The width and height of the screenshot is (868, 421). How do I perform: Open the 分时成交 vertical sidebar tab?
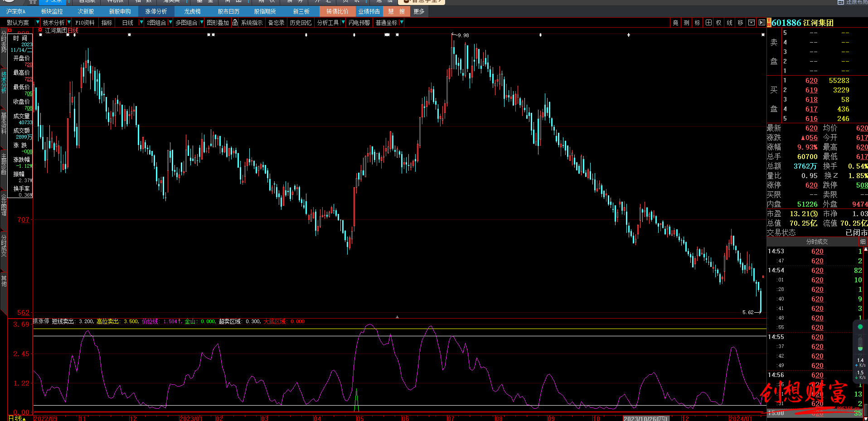(x=4, y=246)
